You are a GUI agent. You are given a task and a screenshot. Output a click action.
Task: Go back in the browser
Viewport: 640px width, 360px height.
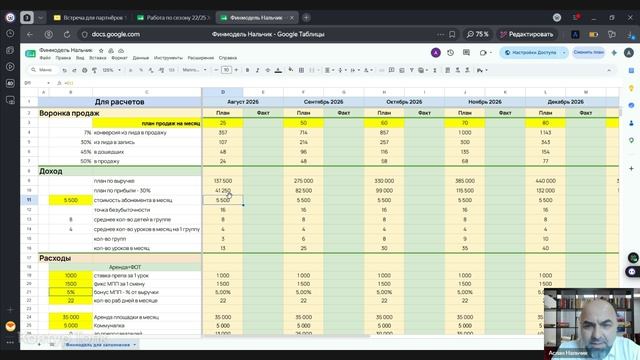pyautogui.click(x=29, y=34)
